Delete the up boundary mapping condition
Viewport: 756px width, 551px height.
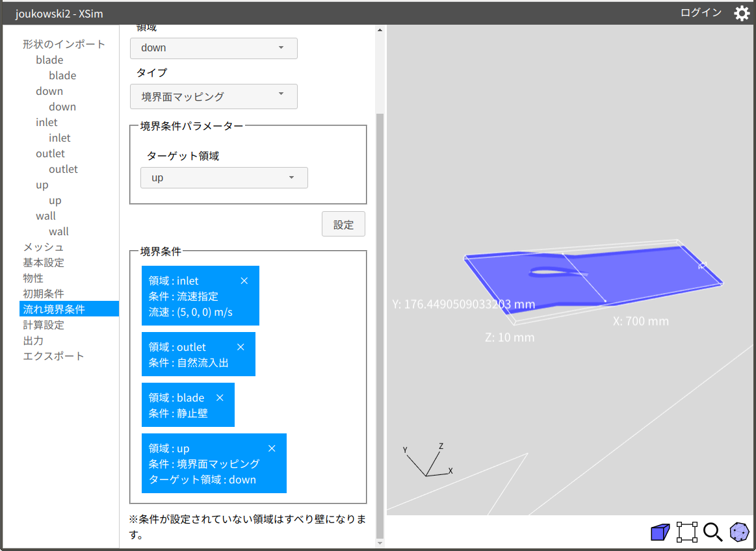[x=272, y=448]
